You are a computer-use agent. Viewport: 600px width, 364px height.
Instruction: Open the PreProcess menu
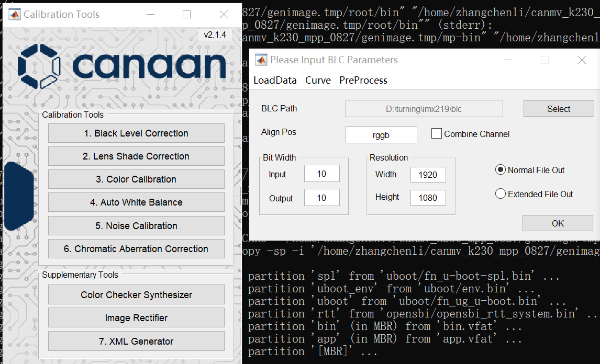(363, 80)
